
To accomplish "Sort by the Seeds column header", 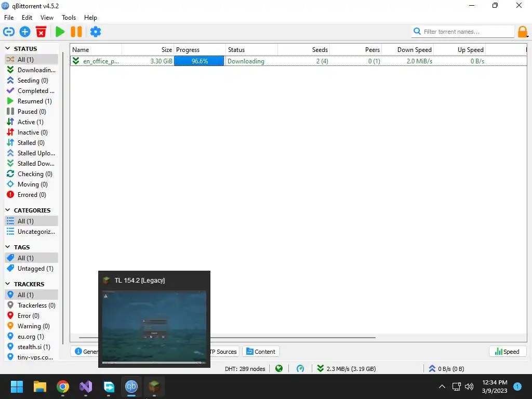I will (303, 50).
